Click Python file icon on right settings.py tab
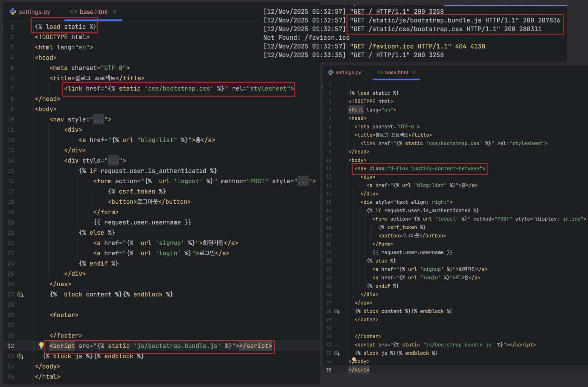 pyautogui.click(x=331, y=73)
